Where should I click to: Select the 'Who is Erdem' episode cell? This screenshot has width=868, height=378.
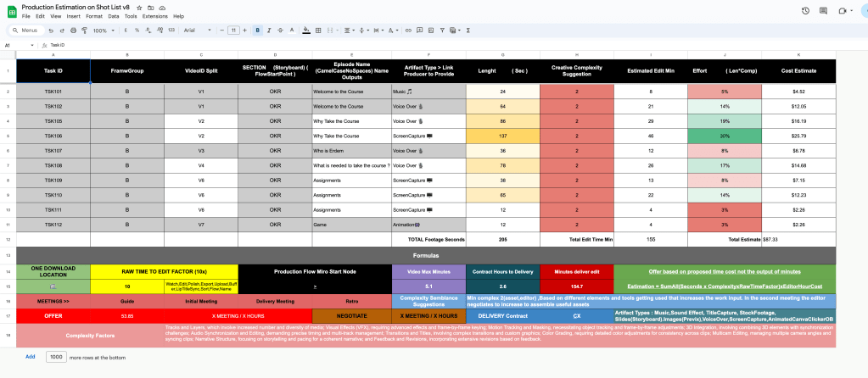(x=351, y=151)
